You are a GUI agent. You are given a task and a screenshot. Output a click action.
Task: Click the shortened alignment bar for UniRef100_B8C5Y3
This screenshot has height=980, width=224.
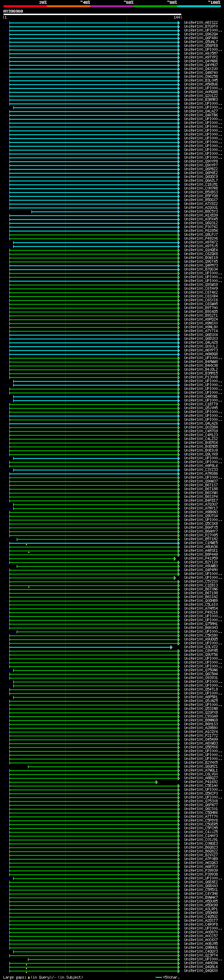tap(106, 212)
